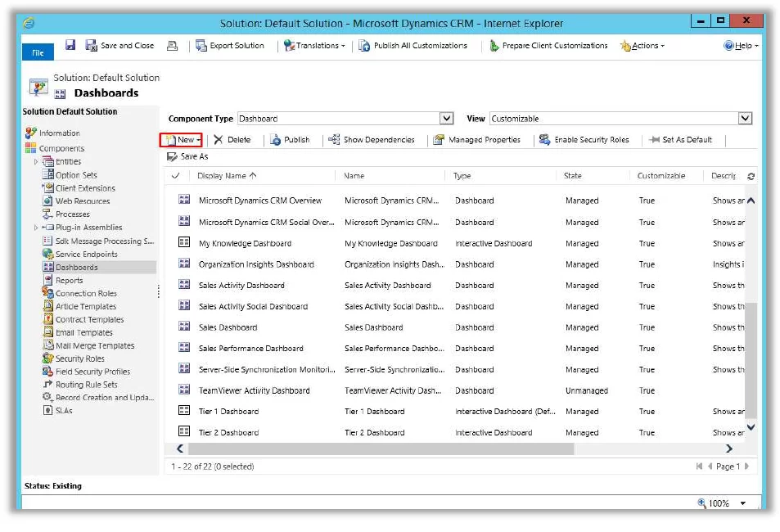Image resolution: width=780 pixels, height=532 pixels.
Task: Open the View dropdown showing Customizable
Action: (x=744, y=118)
